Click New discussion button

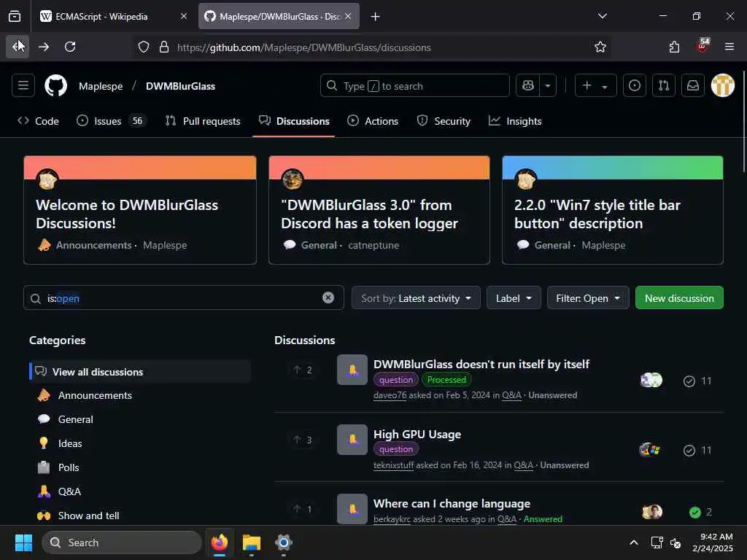tap(679, 298)
